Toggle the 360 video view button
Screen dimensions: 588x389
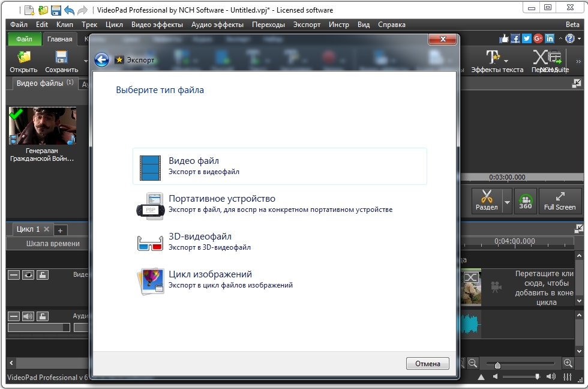(526, 201)
